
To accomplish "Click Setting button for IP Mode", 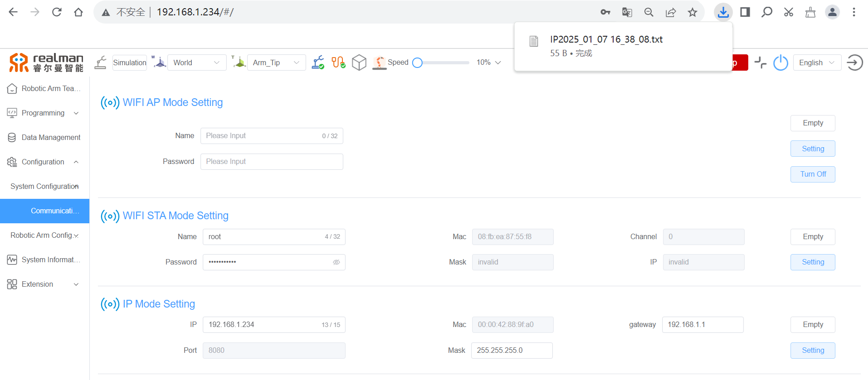I will (x=813, y=351).
